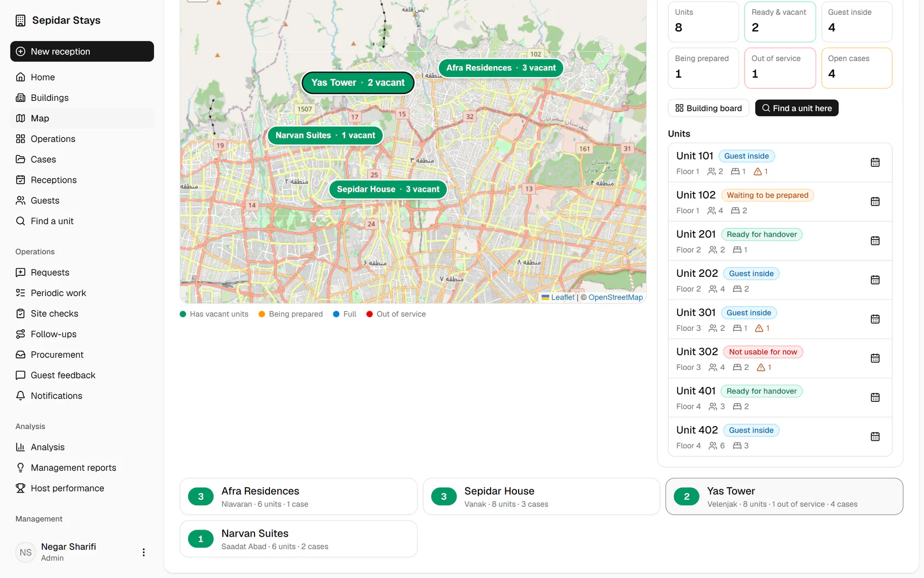Open user menu dots beside Negar Sharifi
This screenshot has width=924, height=578.
coord(144,552)
